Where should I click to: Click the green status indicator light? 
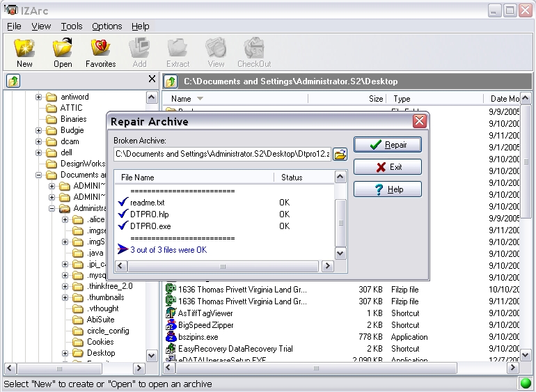point(526,384)
